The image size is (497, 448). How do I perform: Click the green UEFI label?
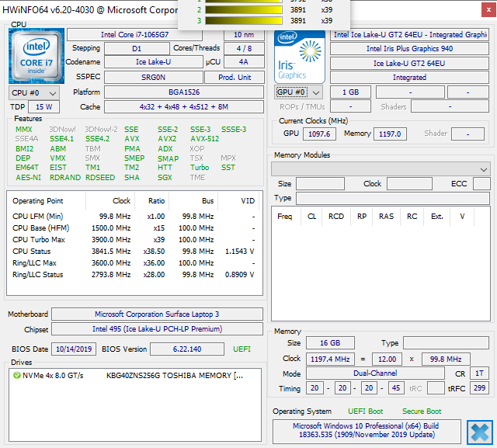(x=242, y=349)
